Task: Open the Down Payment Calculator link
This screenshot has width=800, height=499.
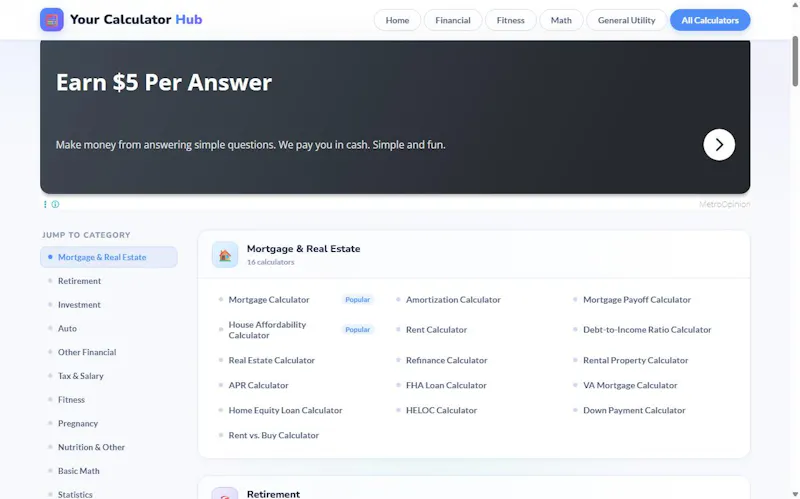Action: tap(634, 410)
